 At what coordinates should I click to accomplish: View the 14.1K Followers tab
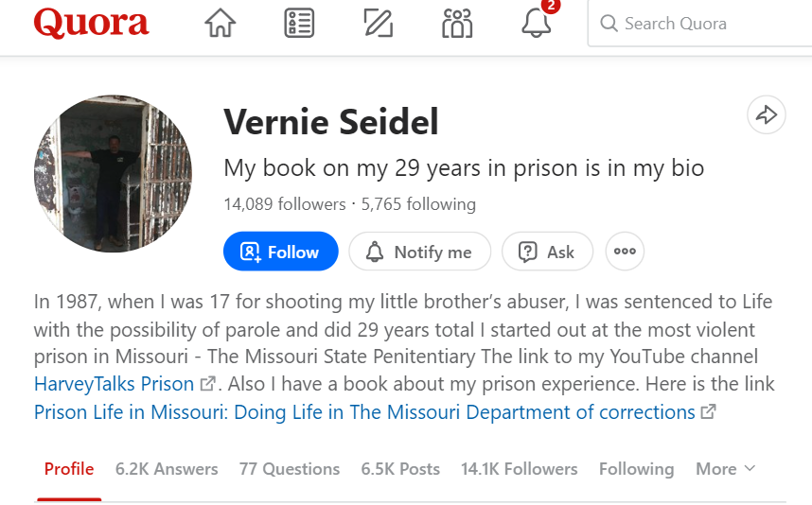[x=519, y=469]
